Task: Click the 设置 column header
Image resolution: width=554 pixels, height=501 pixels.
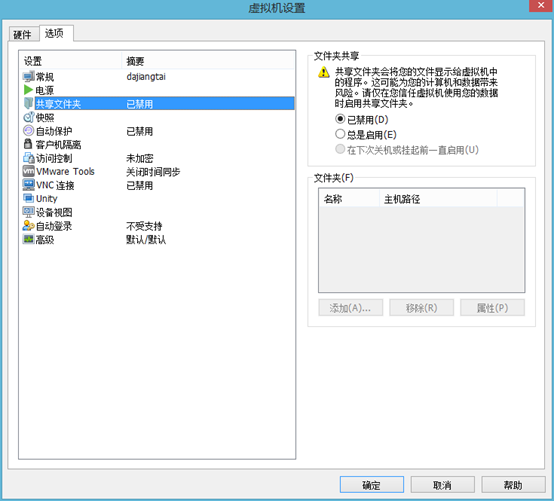Action: (70, 60)
